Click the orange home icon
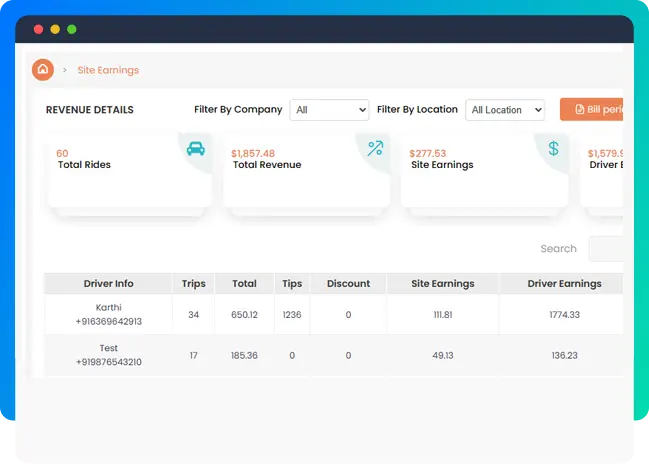This screenshot has width=649, height=464. click(x=42, y=70)
